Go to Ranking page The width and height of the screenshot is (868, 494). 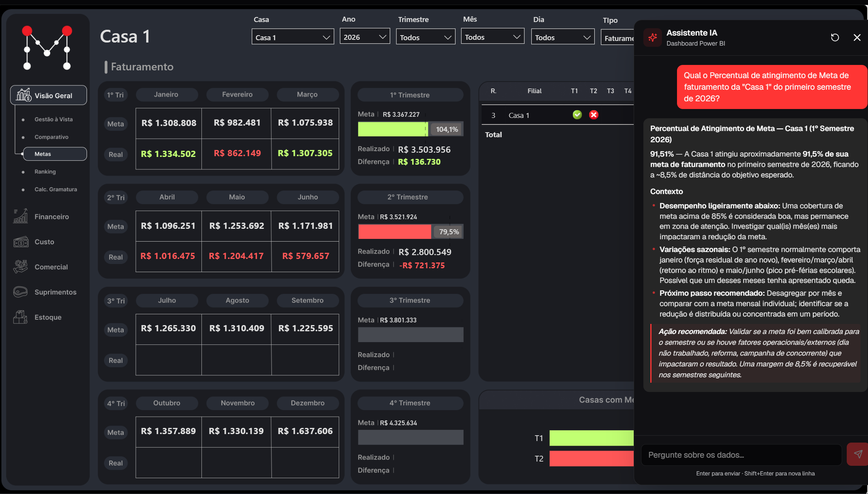(x=45, y=172)
